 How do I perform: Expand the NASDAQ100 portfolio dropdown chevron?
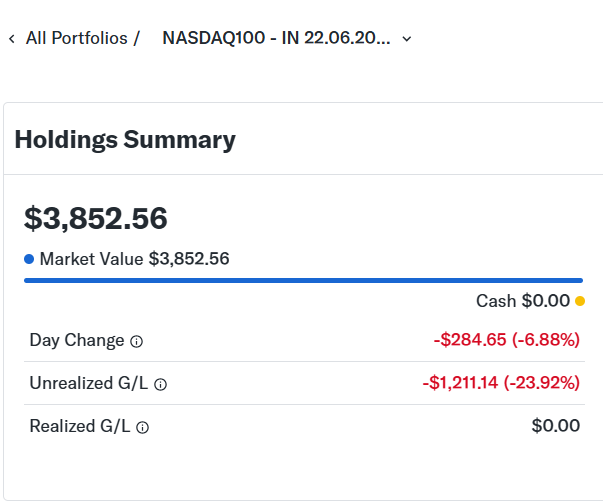406,39
